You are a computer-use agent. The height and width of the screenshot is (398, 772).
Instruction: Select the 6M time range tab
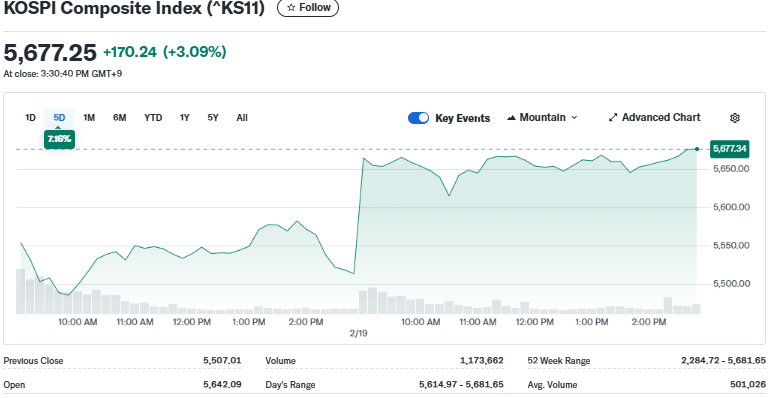coord(120,118)
